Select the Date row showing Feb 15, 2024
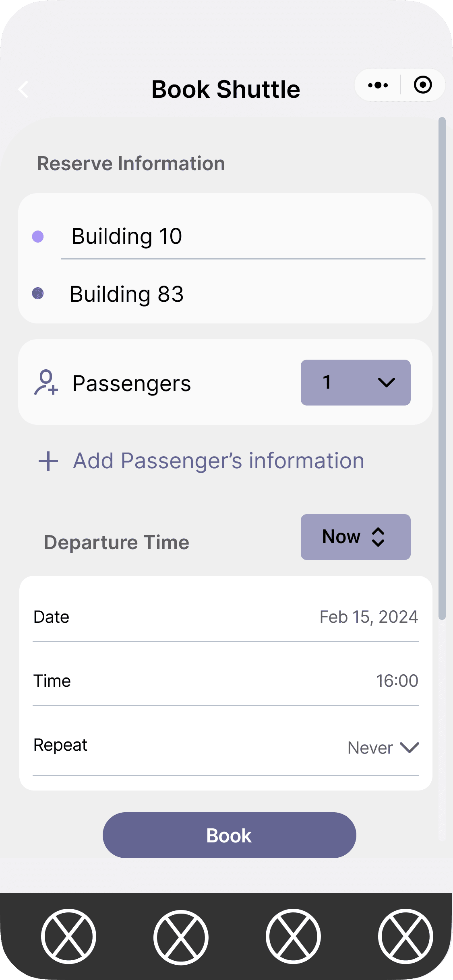The width and height of the screenshot is (453, 980). coord(225,617)
